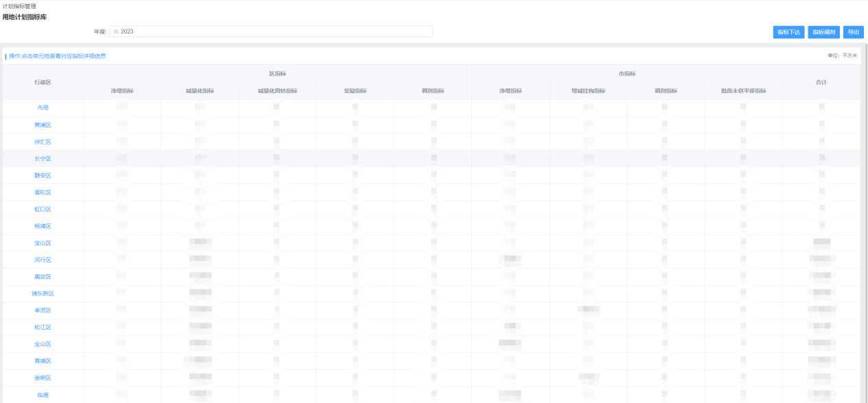The image size is (868, 403).
Task: Click the 指标下达 button
Action: pos(788,32)
